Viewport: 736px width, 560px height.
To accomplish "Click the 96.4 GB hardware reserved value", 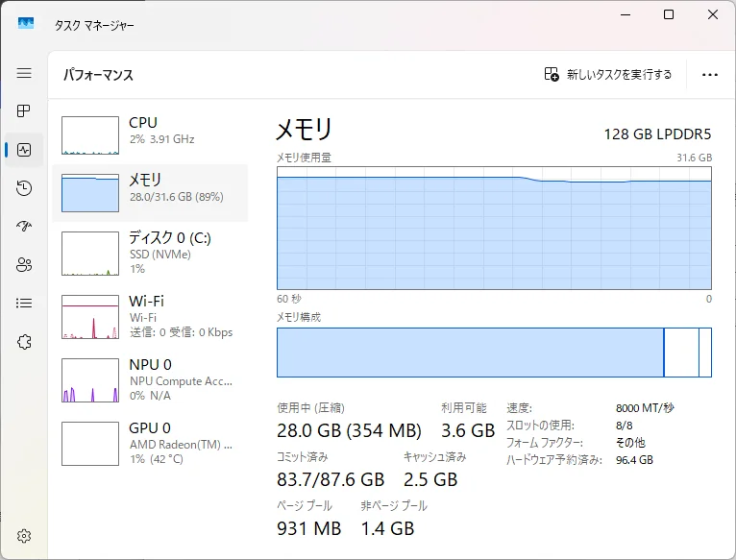I will pyautogui.click(x=634, y=460).
